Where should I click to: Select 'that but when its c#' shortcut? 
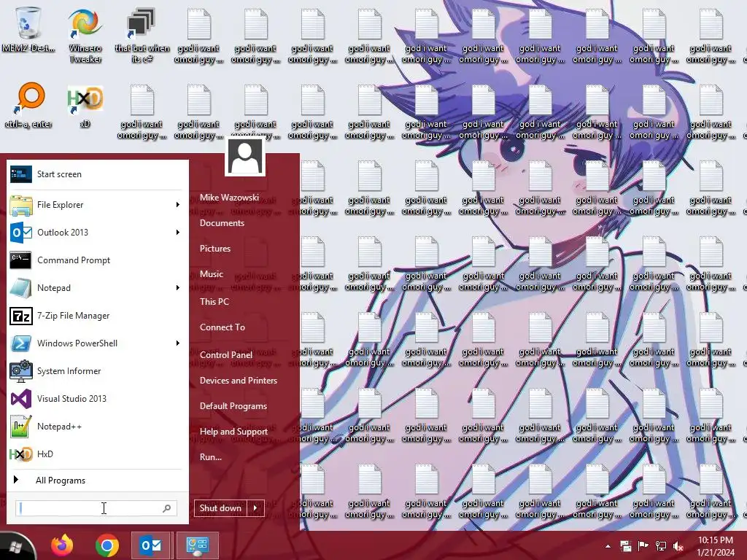click(142, 36)
